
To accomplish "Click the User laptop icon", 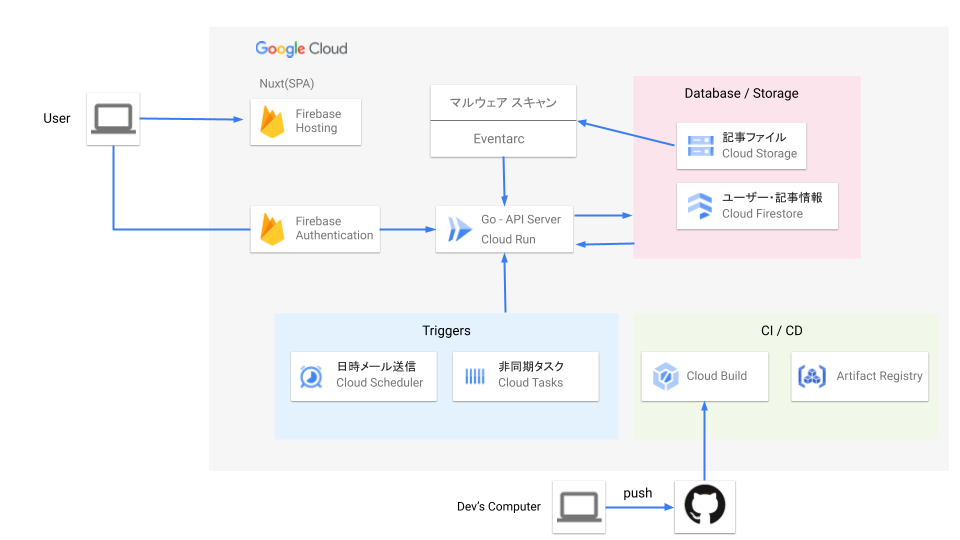I will coord(113,119).
